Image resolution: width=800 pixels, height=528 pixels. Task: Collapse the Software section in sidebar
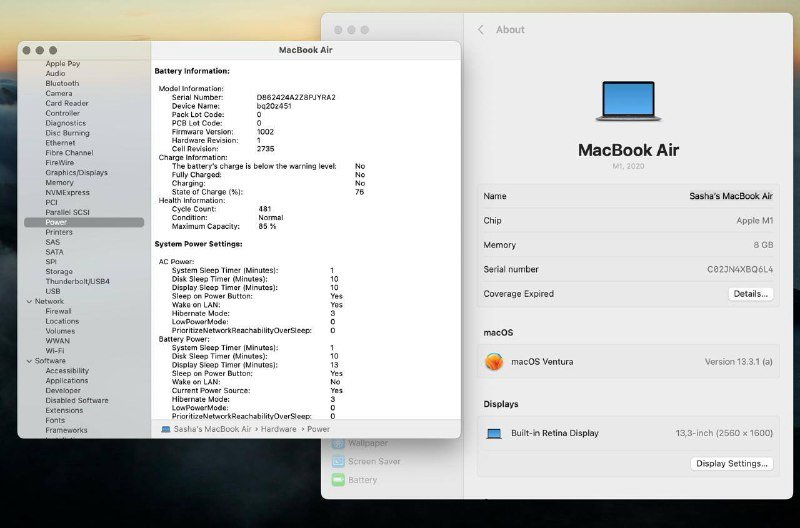coord(29,361)
